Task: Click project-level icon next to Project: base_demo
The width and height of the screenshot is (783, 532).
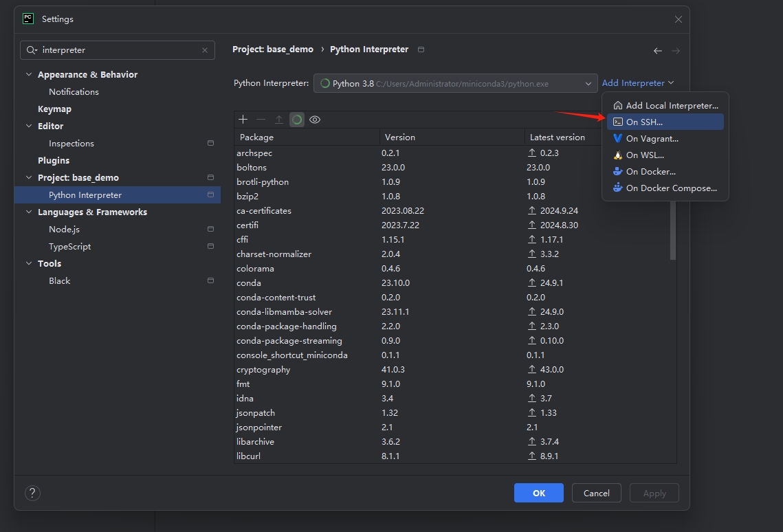Action: 211,177
